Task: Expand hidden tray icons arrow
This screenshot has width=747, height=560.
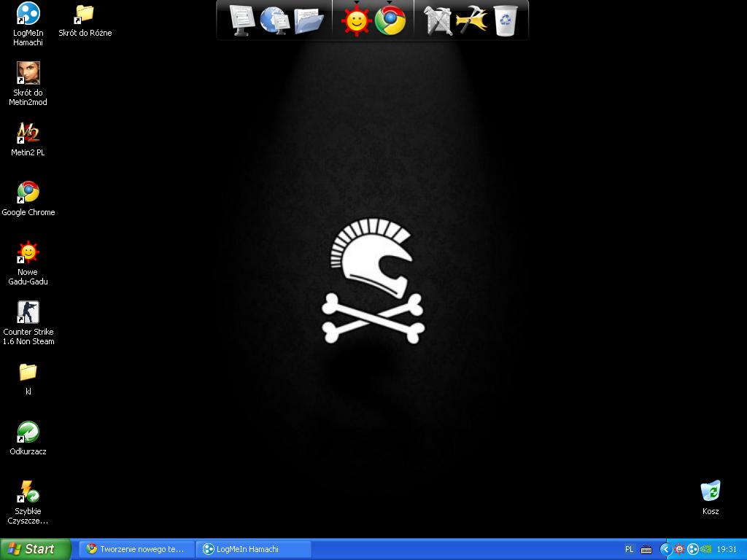Action: 665,549
